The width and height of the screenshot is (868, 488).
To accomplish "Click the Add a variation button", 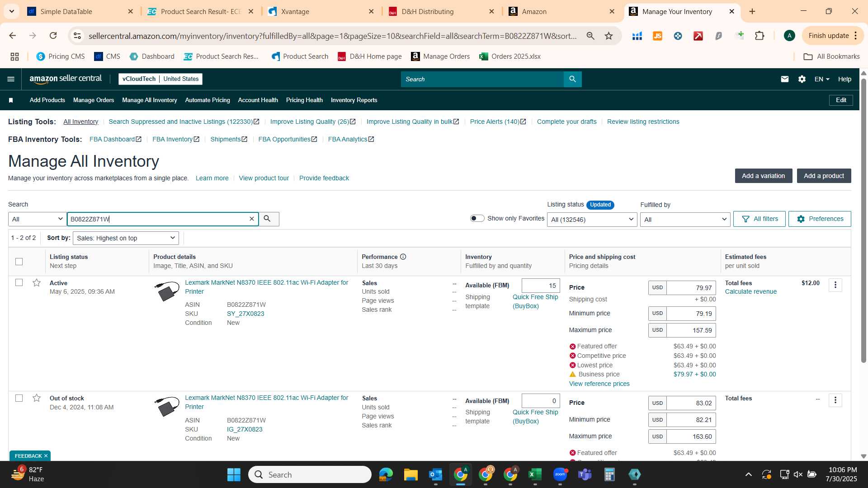I will coord(763,176).
